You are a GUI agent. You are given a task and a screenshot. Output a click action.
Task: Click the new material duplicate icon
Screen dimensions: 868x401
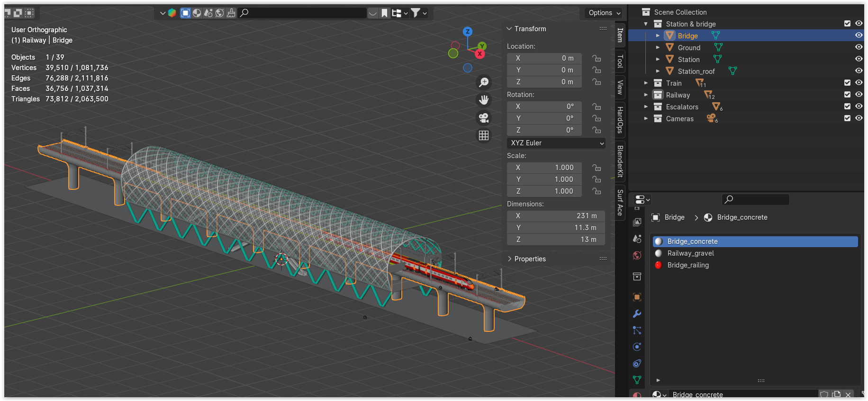coord(836,394)
